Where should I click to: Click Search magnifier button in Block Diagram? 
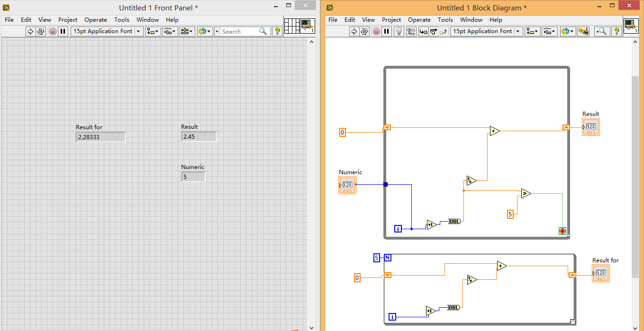click(601, 31)
